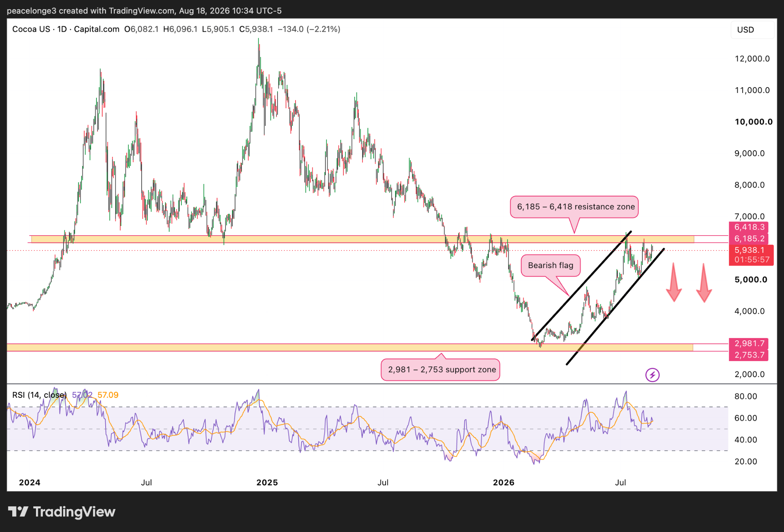Click the RSI value 57.09
784x532 pixels.
click(108, 395)
